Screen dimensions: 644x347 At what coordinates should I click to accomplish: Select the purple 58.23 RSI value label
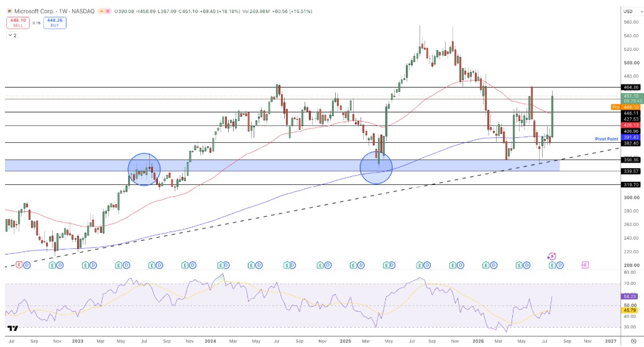point(630,296)
